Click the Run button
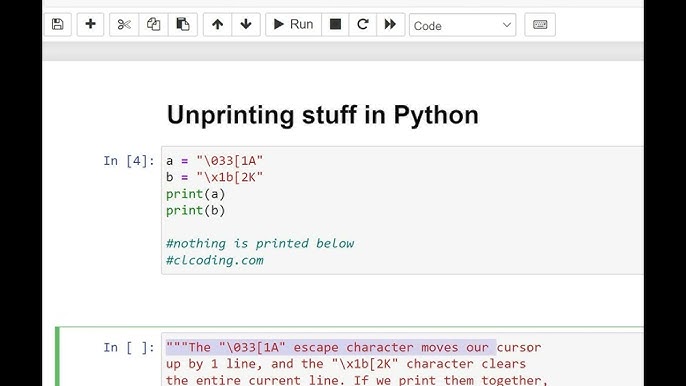 coord(294,25)
